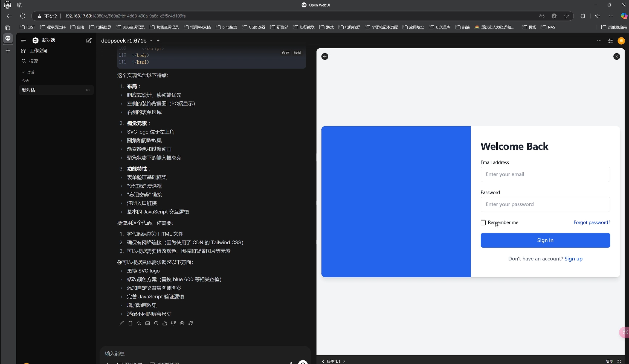The image size is (629, 364).
Task: Open browser extensions menu
Action: tap(583, 16)
